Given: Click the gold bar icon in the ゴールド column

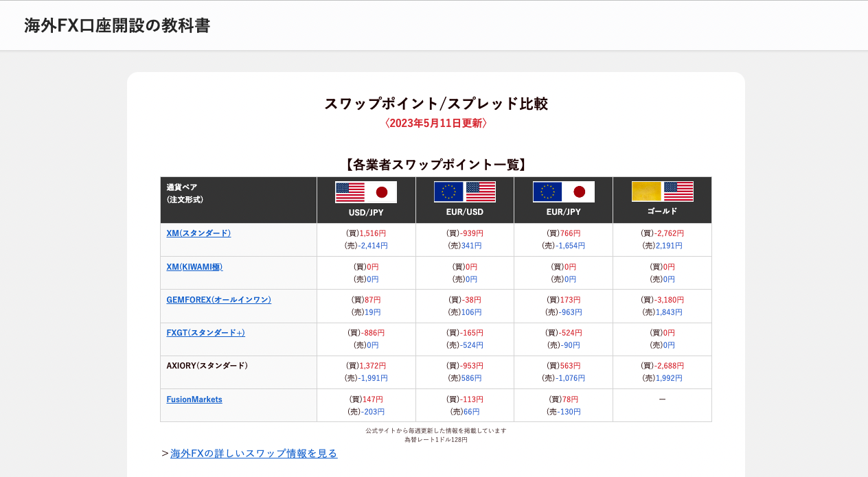Looking at the screenshot, I should pos(646,191).
